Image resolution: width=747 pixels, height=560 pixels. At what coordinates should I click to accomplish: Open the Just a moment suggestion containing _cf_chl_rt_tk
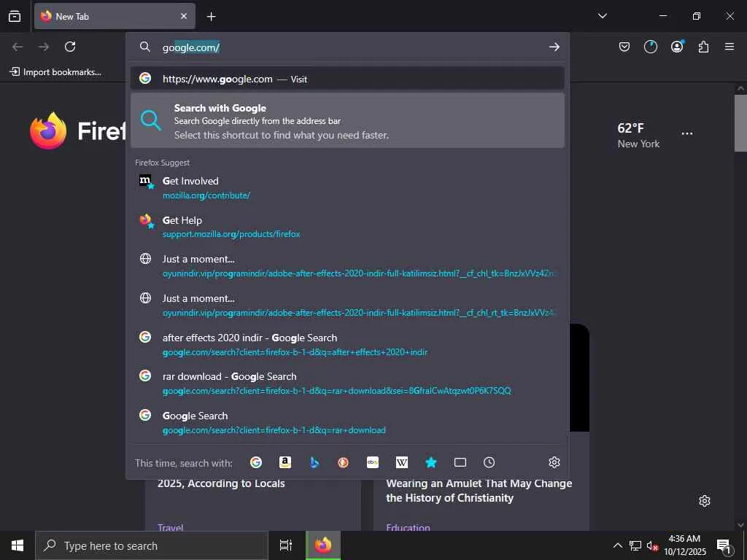click(x=348, y=306)
